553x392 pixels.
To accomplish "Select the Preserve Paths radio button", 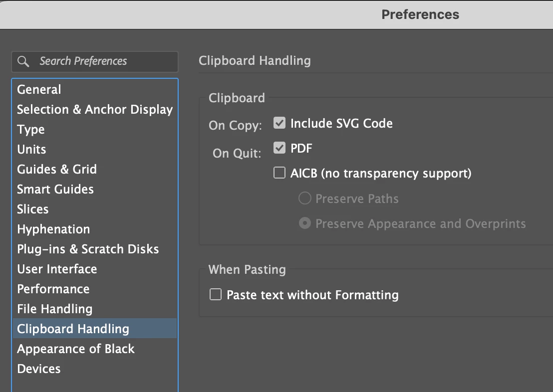I will (x=304, y=198).
